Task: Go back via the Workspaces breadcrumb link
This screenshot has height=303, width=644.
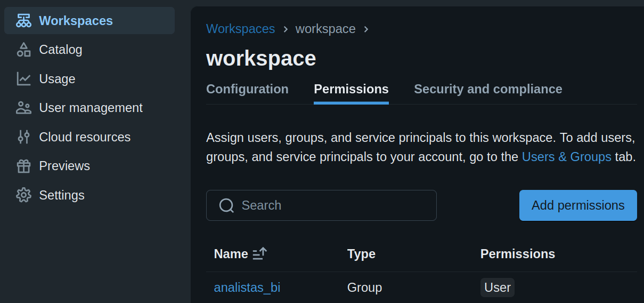Action: pos(240,29)
